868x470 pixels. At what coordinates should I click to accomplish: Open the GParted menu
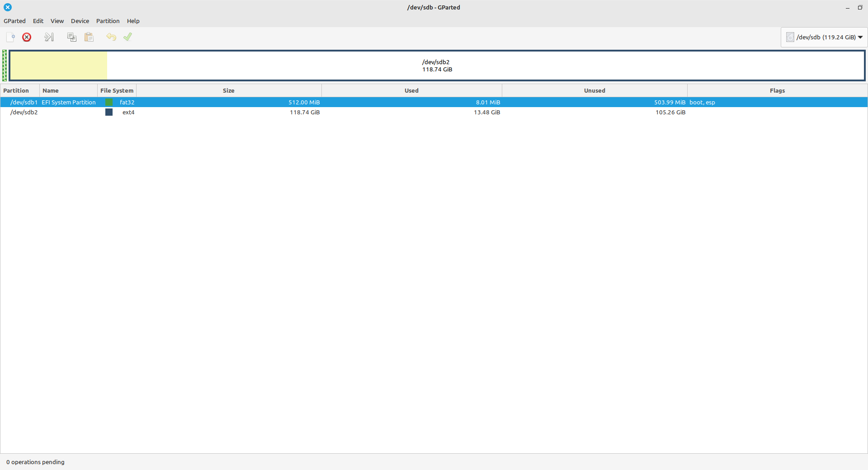tap(14, 21)
